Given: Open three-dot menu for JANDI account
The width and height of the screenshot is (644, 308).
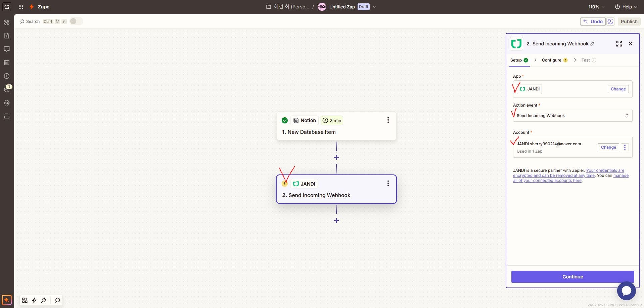Looking at the screenshot, I should pyautogui.click(x=625, y=147).
